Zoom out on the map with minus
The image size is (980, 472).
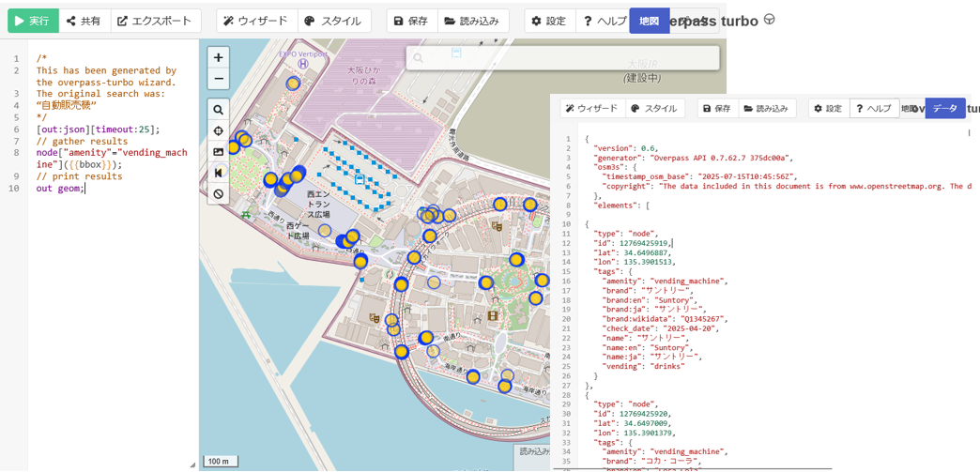[218, 79]
